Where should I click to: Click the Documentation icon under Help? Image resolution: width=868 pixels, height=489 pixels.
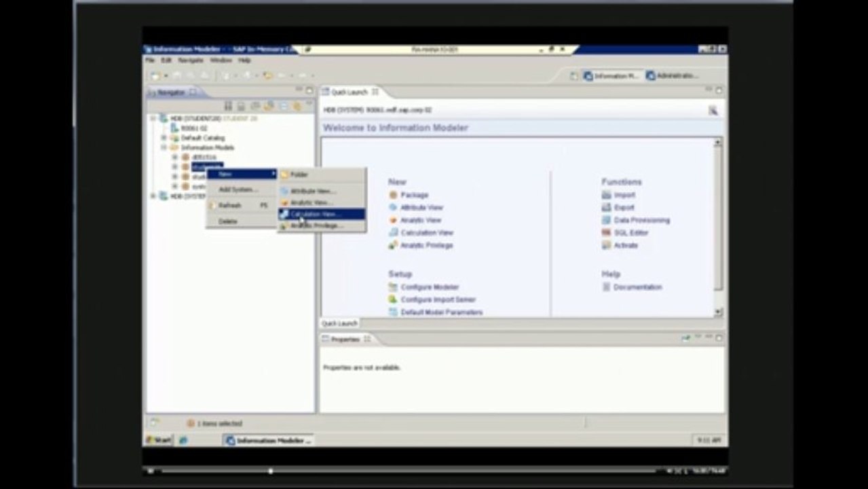(607, 287)
